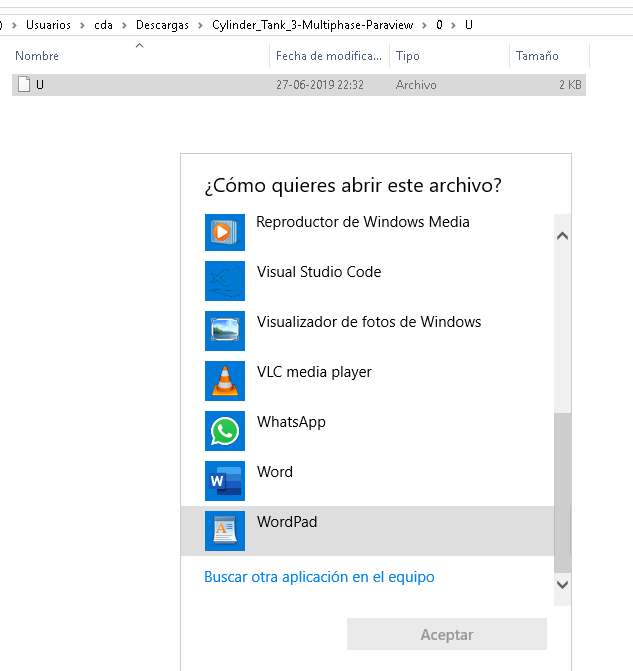
Task: Choose VLC media player entry
Action: [314, 372]
